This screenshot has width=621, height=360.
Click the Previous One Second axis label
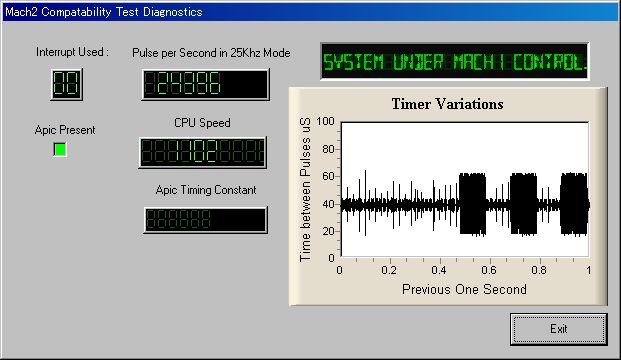tap(464, 289)
